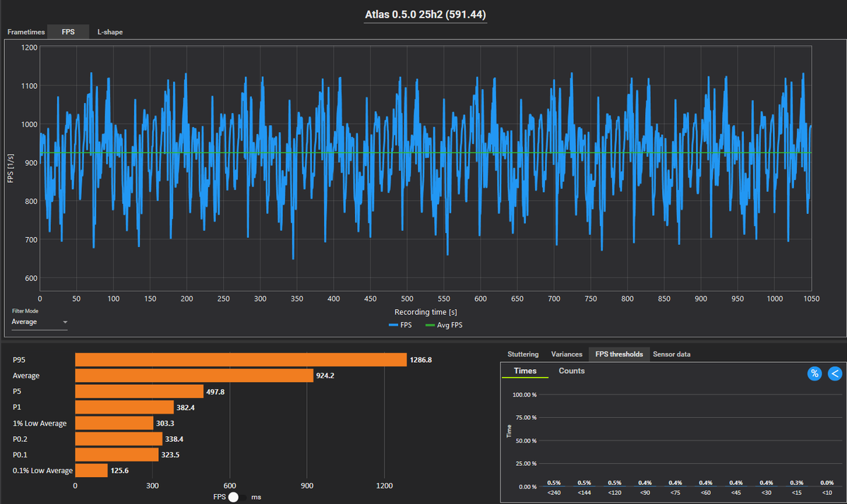Screen dimensions: 847x504
Task: Select the FPS graph tab
Action: (x=68, y=32)
